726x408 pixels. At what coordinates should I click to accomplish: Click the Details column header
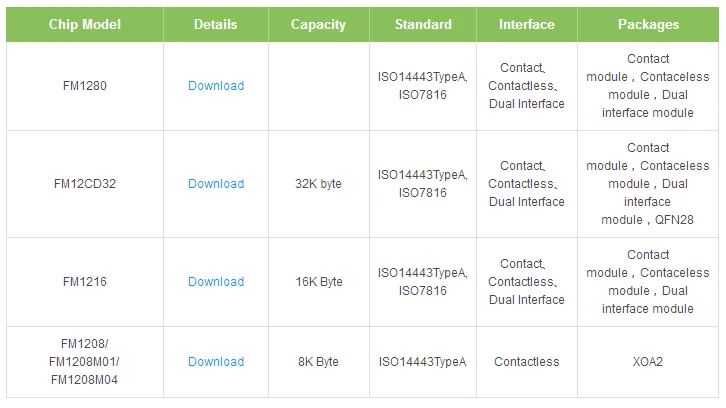(216, 25)
